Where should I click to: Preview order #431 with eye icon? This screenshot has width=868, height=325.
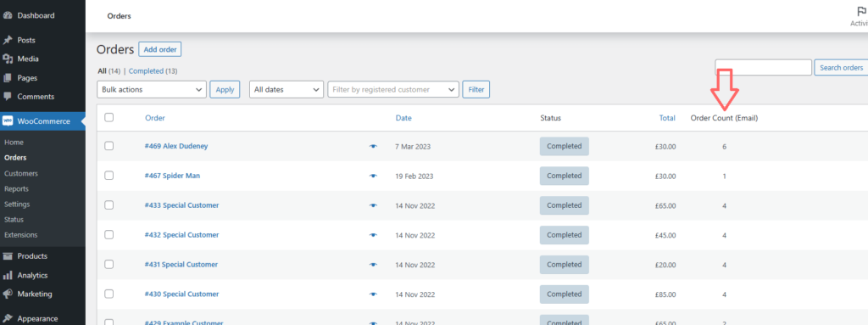tap(374, 265)
